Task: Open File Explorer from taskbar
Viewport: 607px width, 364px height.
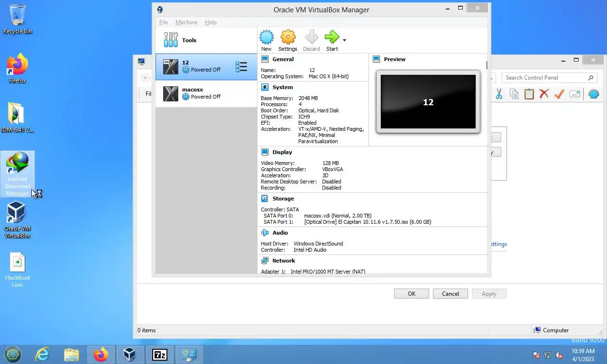Action: [72, 354]
